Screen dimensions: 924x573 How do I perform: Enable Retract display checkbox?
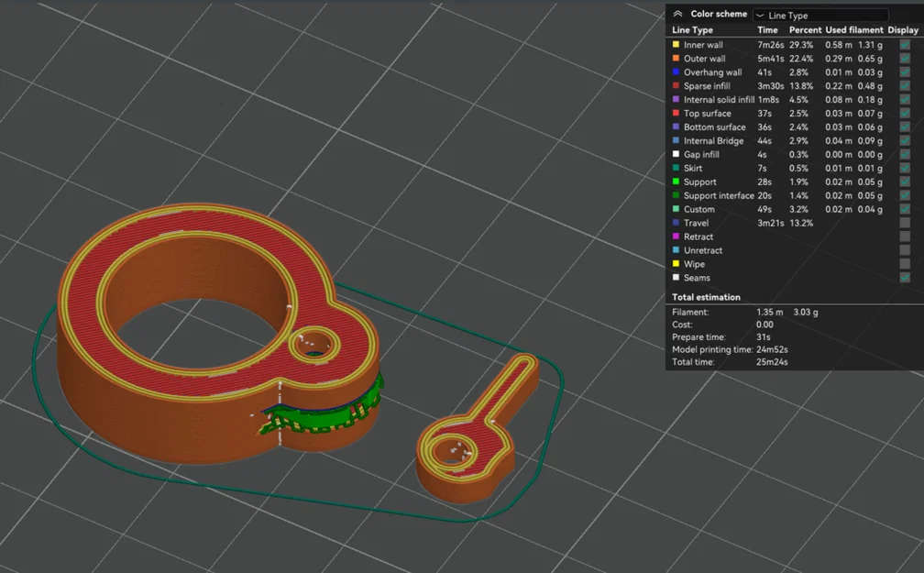point(905,237)
